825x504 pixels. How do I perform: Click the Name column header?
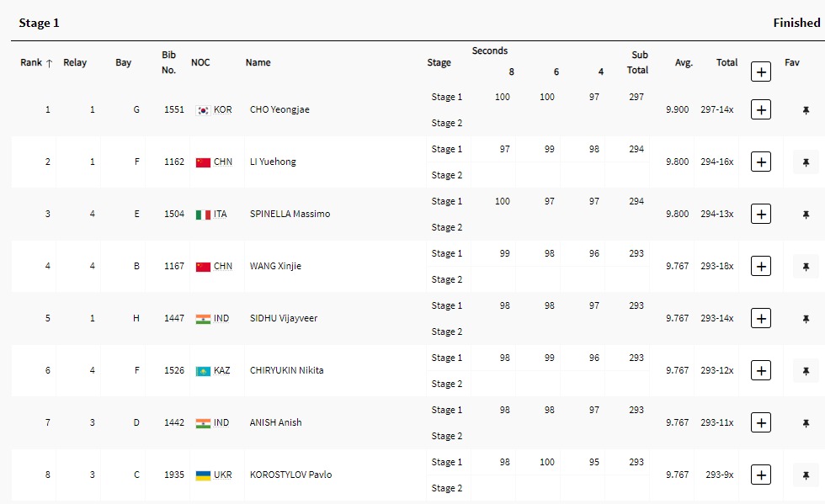coord(258,62)
